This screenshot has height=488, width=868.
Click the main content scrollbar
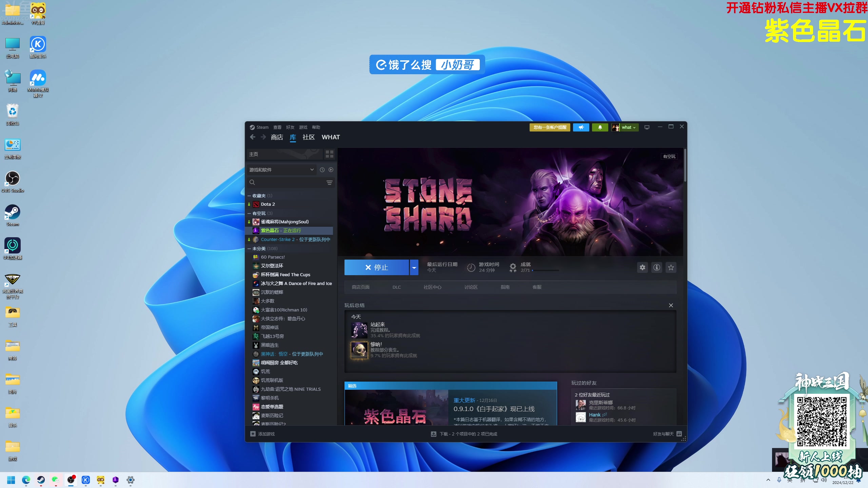click(x=685, y=165)
